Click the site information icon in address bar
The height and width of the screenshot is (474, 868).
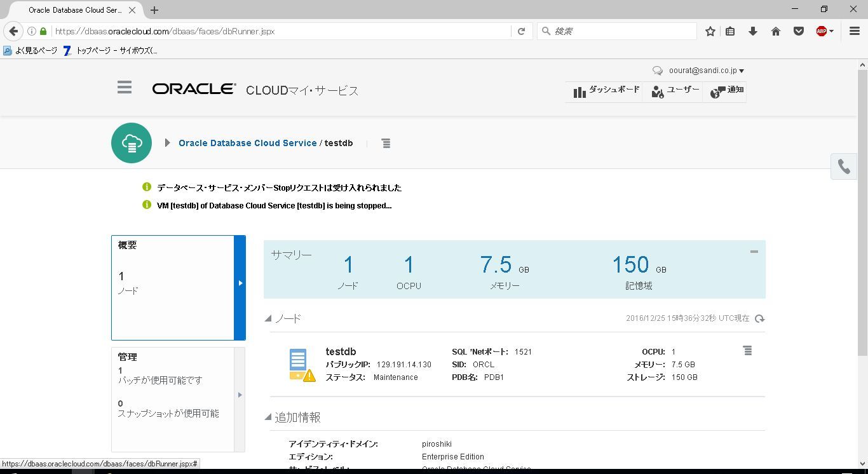(31, 31)
